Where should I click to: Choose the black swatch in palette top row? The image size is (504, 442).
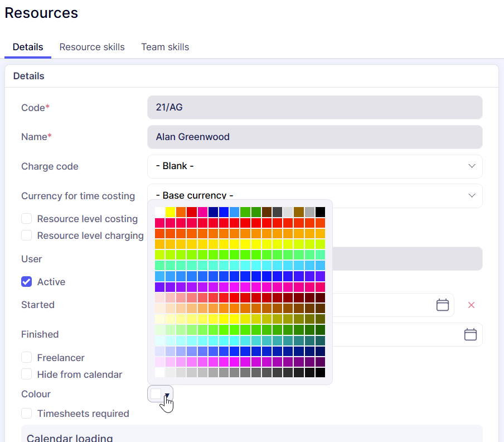[x=320, y=212]
